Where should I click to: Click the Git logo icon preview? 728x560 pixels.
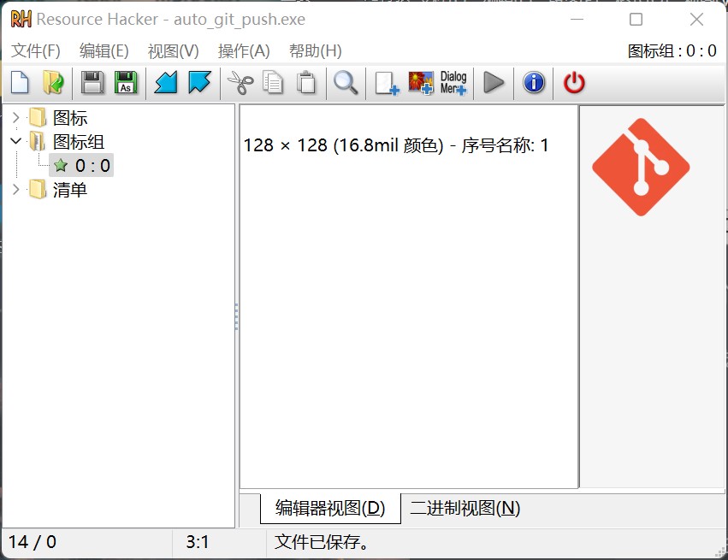click(x=641, y=167)
